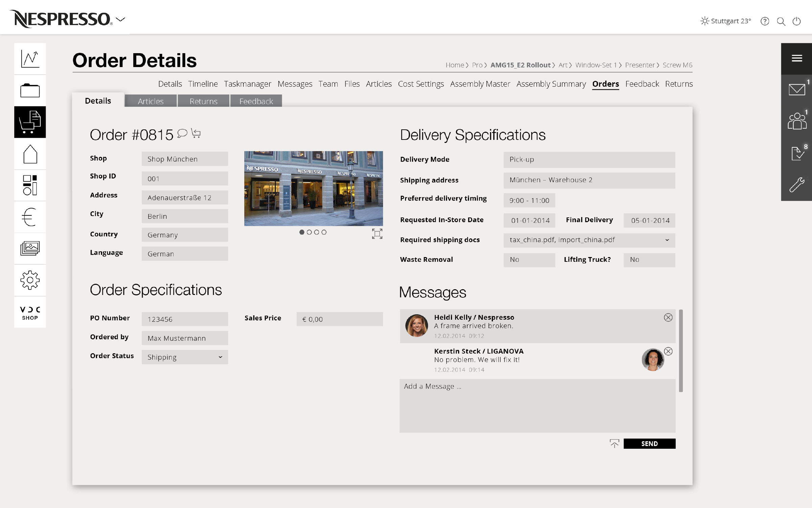Screen dimensions: 812x508
Task: Open the team members icon in right panel
Action: (x=796, y=121)
